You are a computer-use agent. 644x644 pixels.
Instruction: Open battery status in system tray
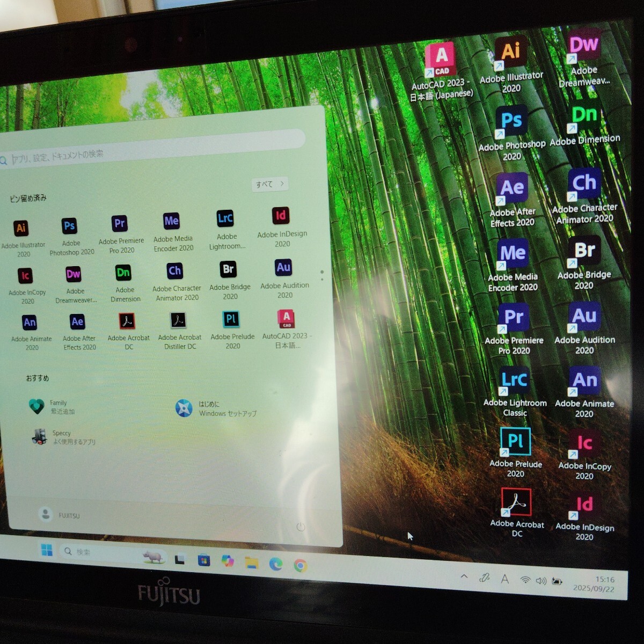(x=557, y=582)
